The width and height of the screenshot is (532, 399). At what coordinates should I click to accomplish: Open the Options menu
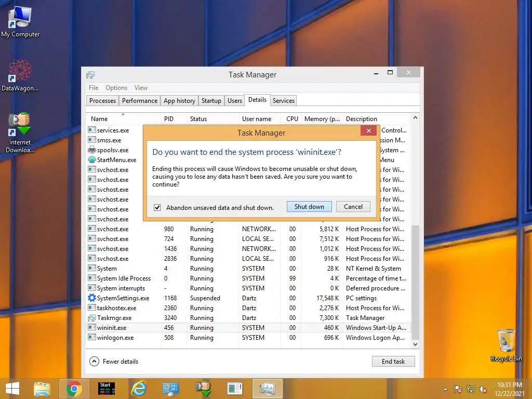(116, 87)
